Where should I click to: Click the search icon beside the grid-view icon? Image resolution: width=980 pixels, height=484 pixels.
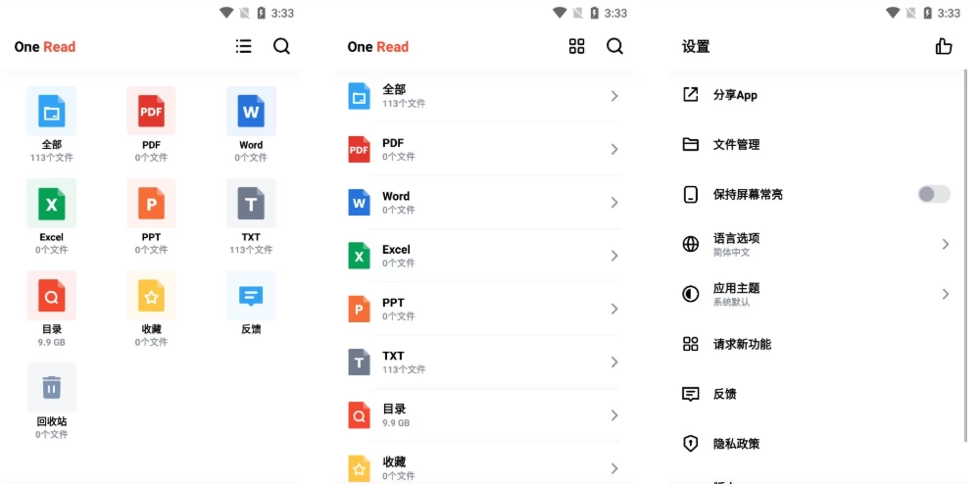pyautogui.click(x=614, y=46)
